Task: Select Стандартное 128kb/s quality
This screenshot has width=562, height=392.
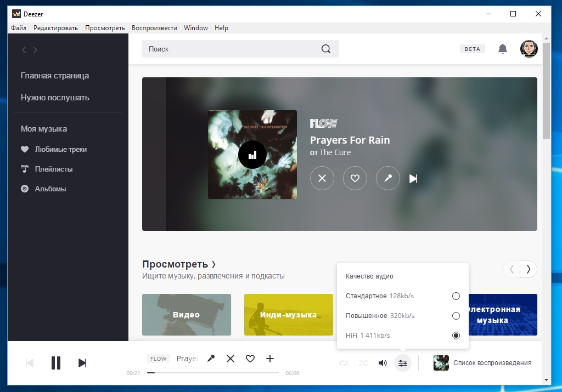Action: [402, 296]
